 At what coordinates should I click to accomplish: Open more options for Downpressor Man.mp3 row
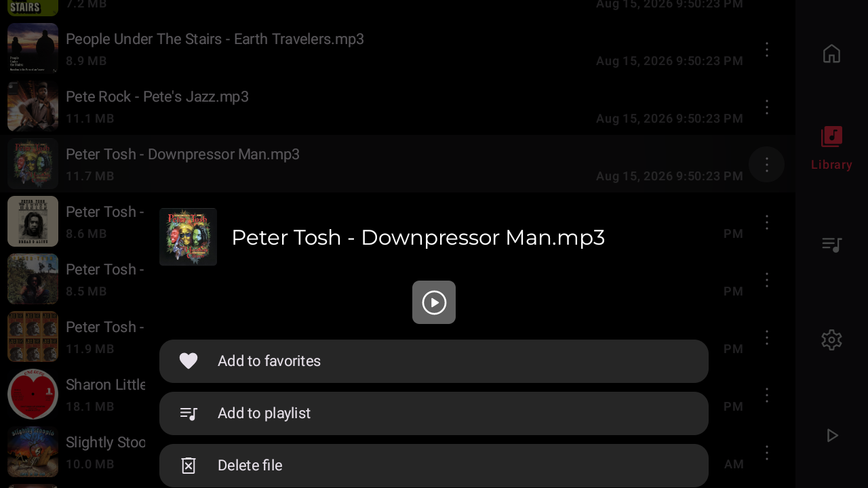pos(767,164)
